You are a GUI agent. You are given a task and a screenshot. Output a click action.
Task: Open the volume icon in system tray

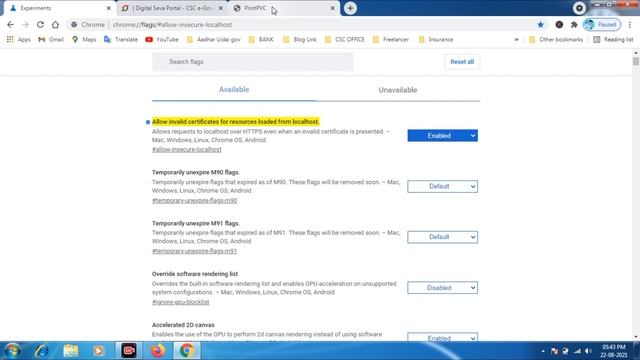588,351
